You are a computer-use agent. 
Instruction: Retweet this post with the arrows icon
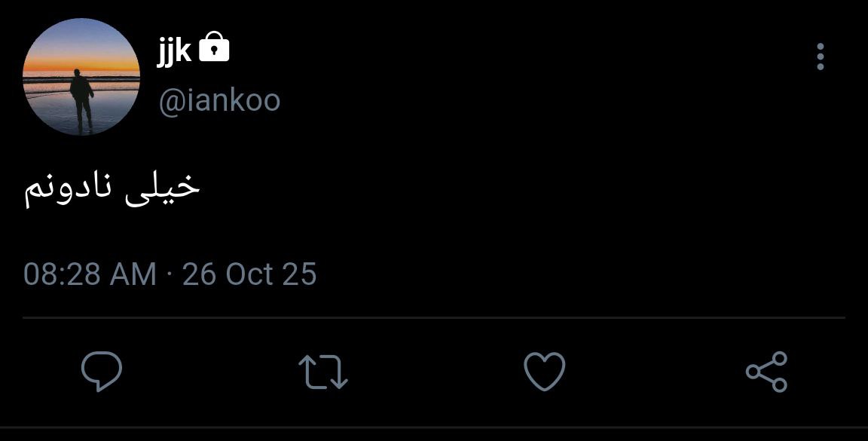[x=322, y=372]
